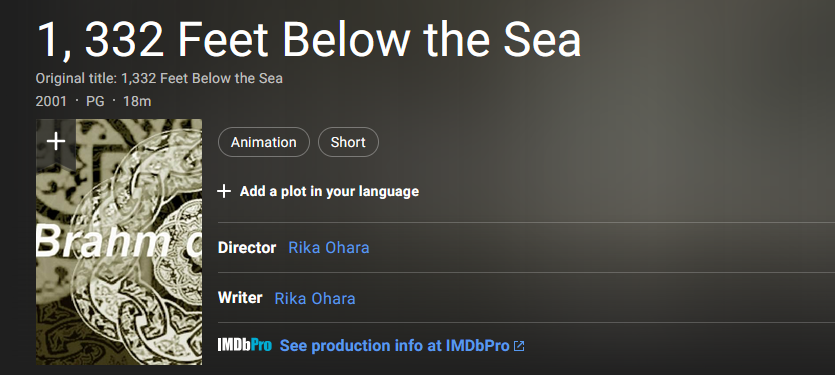Select the Animation genre chip
The image size is (835, 375).
(264, 142)
